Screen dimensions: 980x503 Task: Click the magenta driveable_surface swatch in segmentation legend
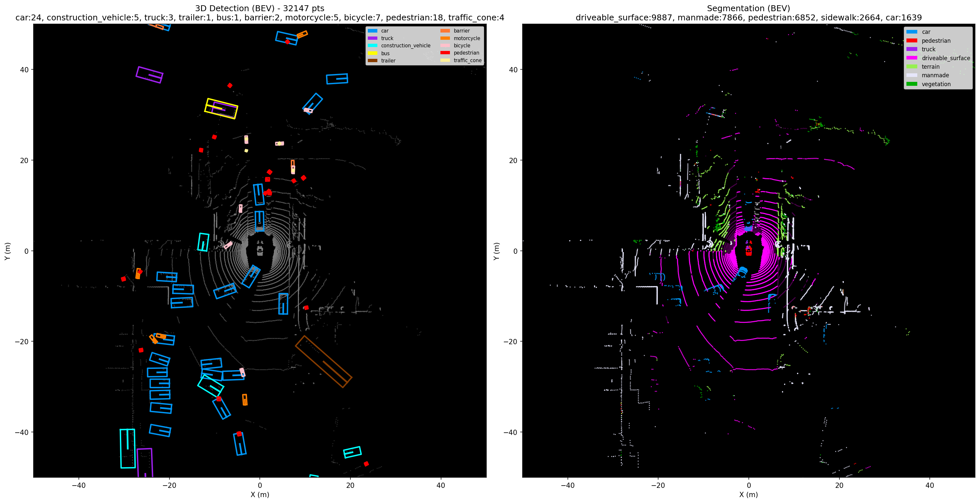point(911,58)
